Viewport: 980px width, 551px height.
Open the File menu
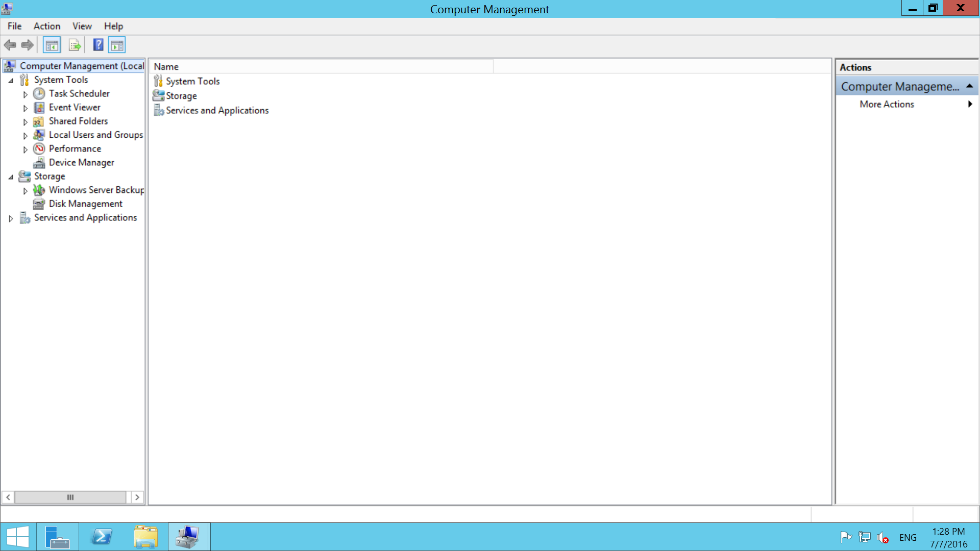click(x=14, y=26)
